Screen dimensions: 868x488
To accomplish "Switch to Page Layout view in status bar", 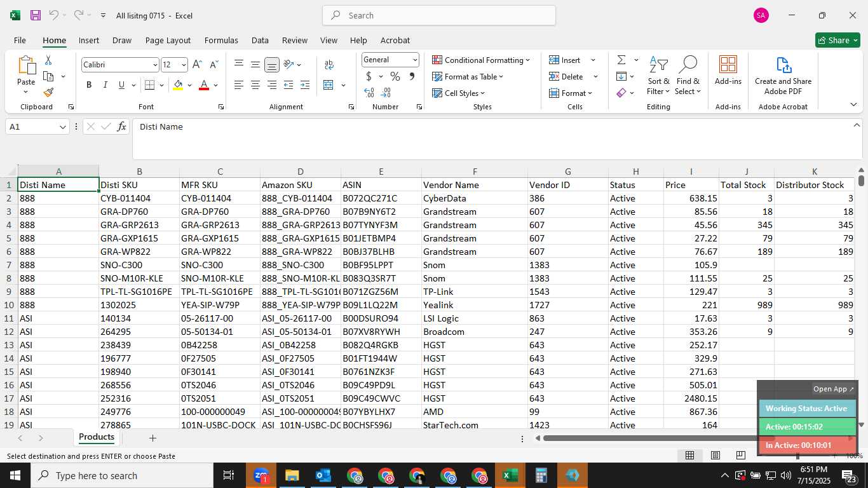I will [x=715, y=455].
